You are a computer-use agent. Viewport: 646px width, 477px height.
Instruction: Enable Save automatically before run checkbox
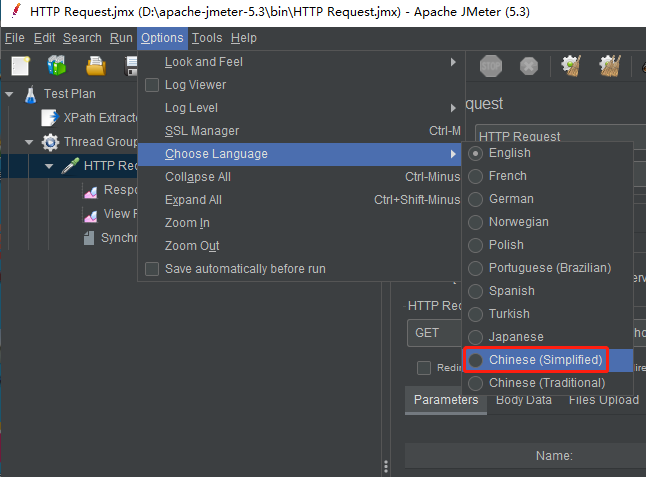click(152, 269)
